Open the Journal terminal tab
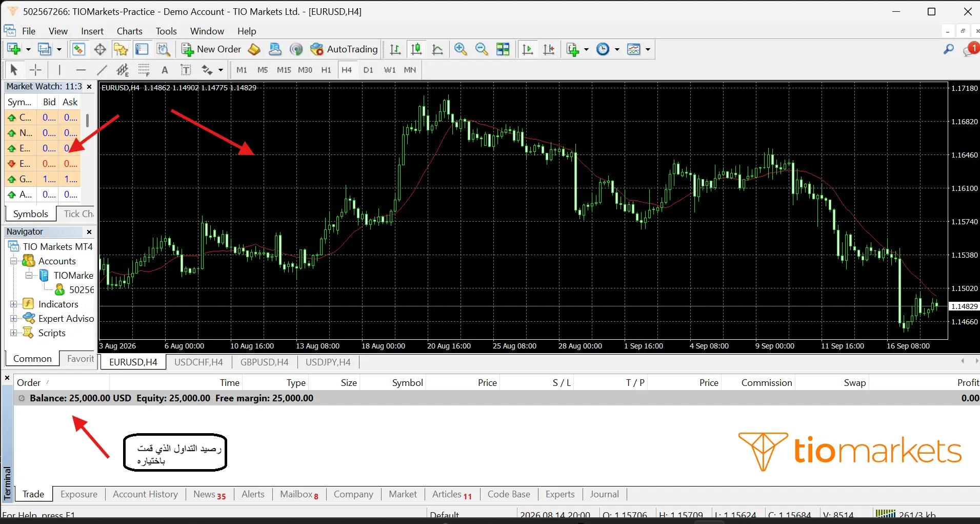The height and width of the screenshot is (524, 980). (604, 494)
